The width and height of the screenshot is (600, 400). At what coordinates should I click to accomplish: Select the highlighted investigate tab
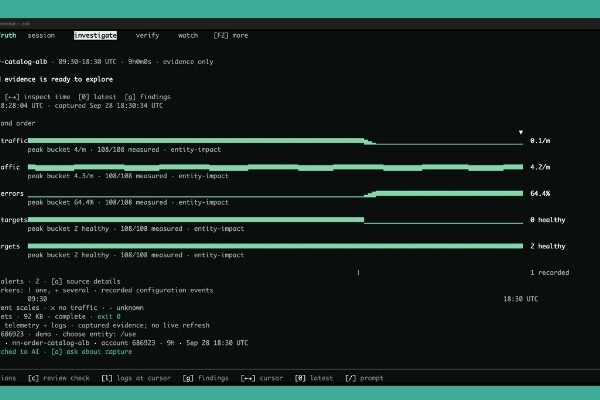(x=95, y=36)
